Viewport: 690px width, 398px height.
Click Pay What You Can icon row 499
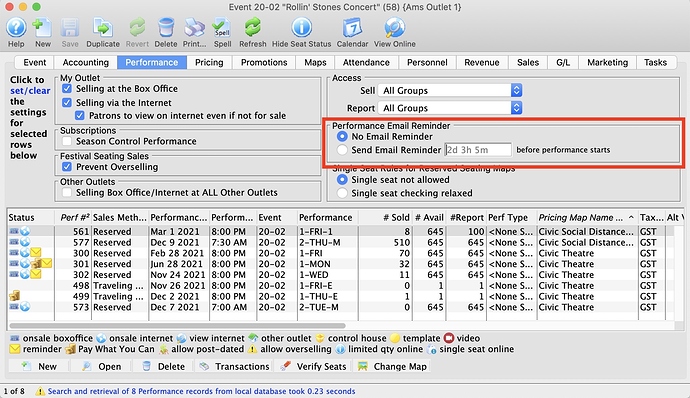point(15,296)
